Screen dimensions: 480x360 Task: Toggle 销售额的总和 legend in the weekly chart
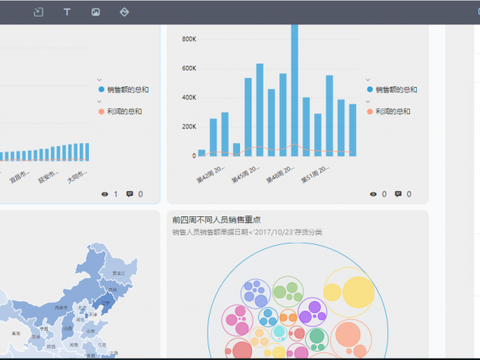tap(392, 89)
